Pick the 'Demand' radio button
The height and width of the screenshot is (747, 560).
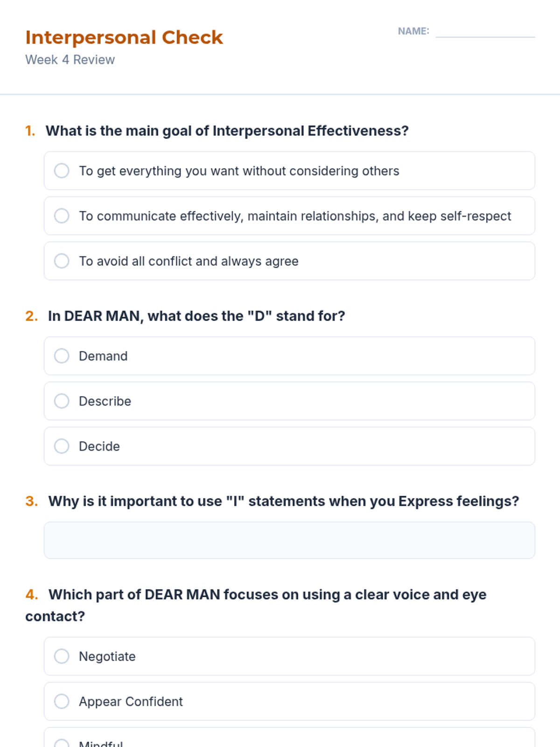62,356
